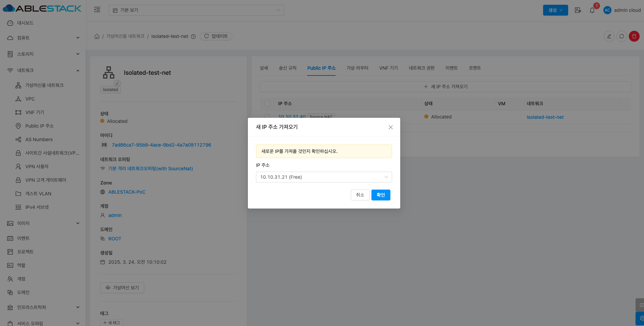Click the 취소 cancel button
The image size is (644, 326).
click(x=360, y=195)
